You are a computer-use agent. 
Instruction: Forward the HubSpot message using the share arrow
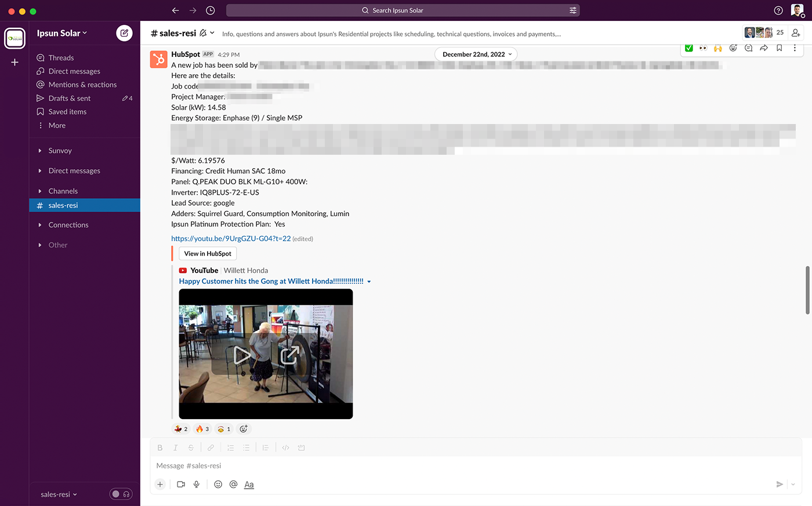[764, 48]
